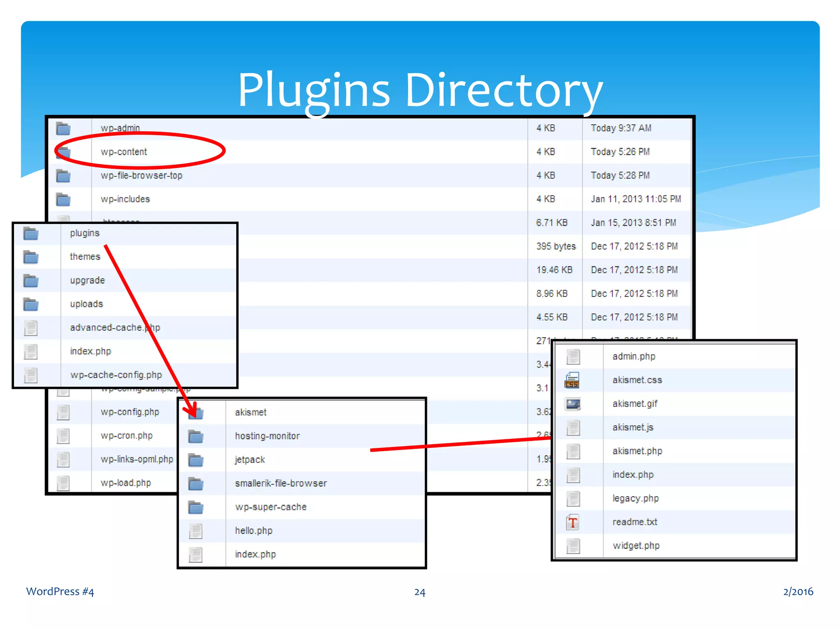Select akismet.js file name
The width and height of the screenshot is (840, 630).
[x=633, y=427]
